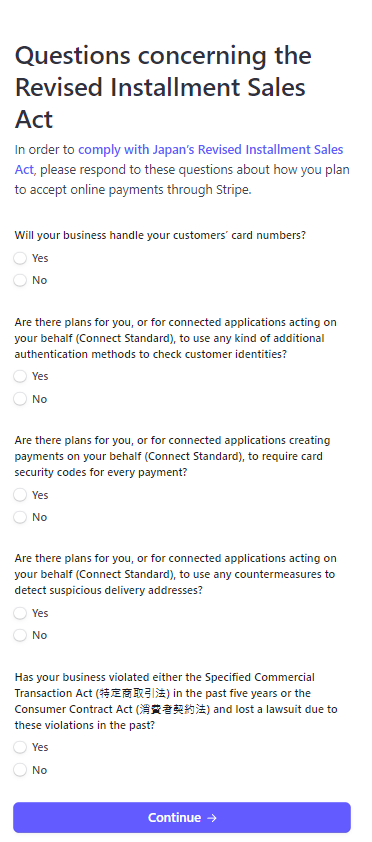Image resolution: width=372 pixels, height=842 pixels.
Task: Mark Yes for suspicious delivery address countermeasures
Action: (20, 613)
